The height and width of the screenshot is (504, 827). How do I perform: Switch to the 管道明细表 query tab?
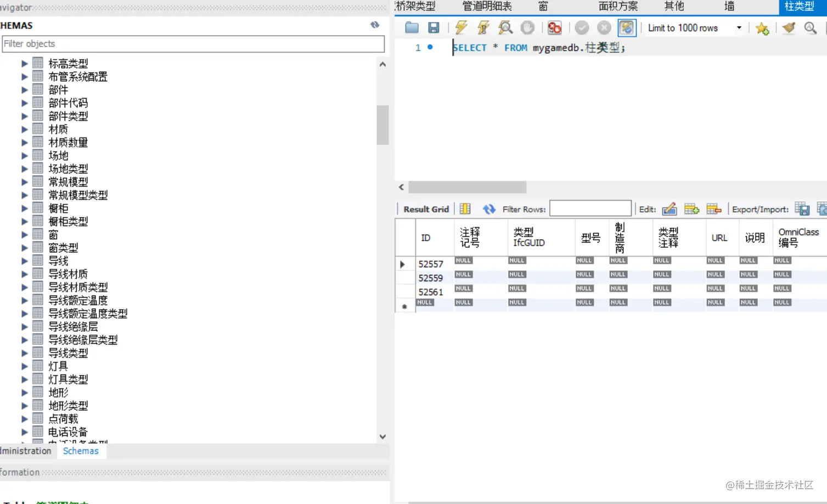(487, 6)
